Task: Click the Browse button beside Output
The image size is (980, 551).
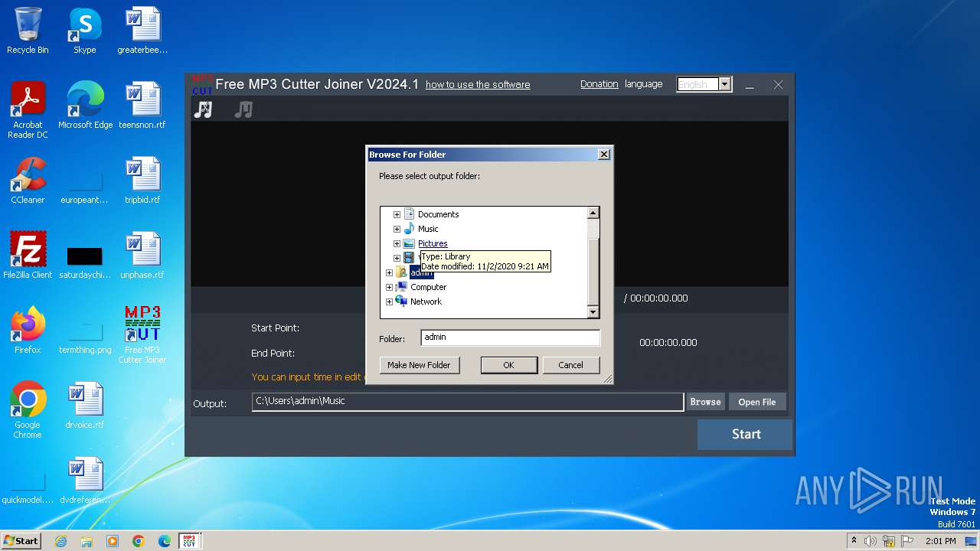Action: click(x=705, y=402)
